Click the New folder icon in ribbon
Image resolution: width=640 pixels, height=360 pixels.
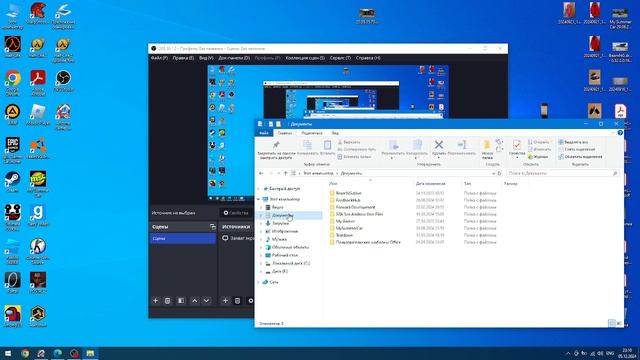[487, 145]
